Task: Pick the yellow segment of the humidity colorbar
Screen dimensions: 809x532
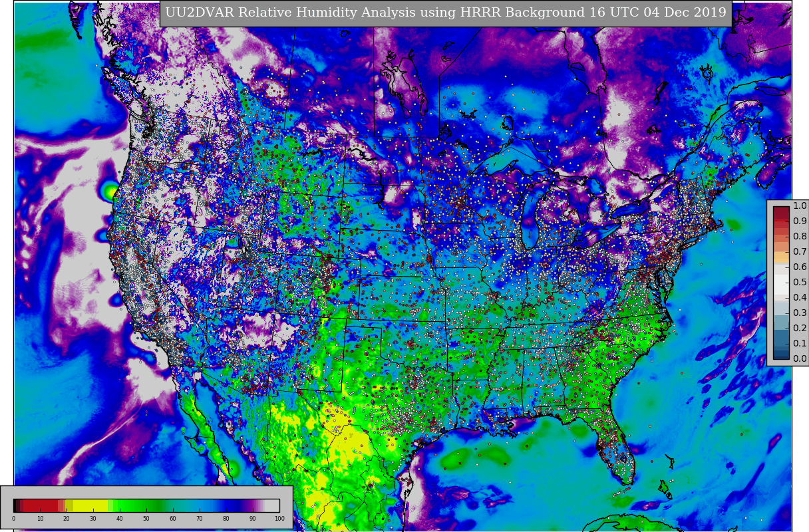Action: (90, 505)
